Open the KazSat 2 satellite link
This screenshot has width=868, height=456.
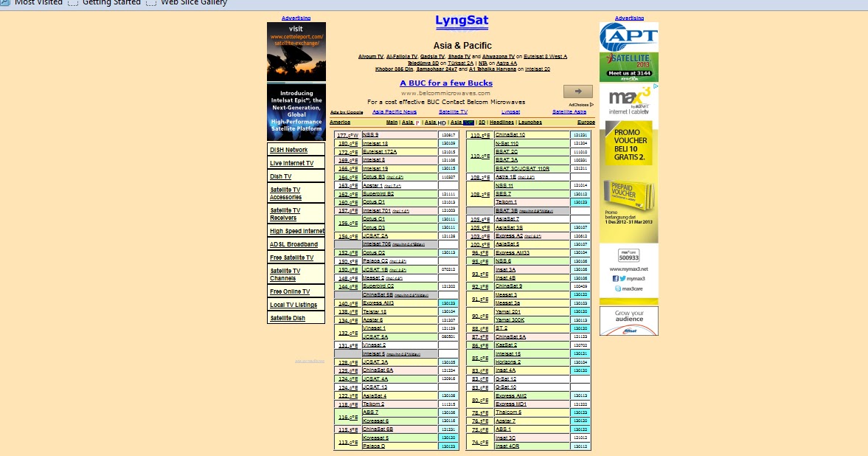[507, 345]
